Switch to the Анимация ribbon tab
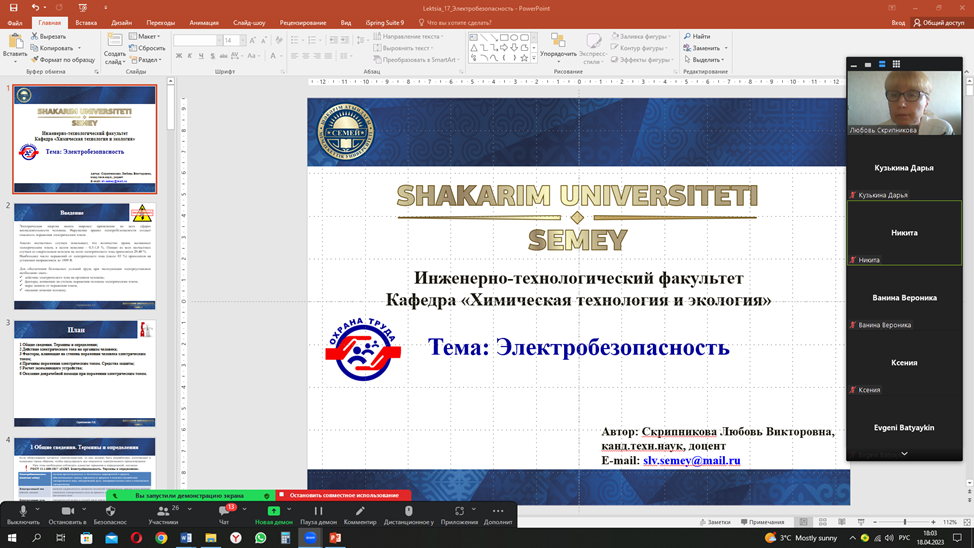Screen dimensions: 974x548 (204, 22)
